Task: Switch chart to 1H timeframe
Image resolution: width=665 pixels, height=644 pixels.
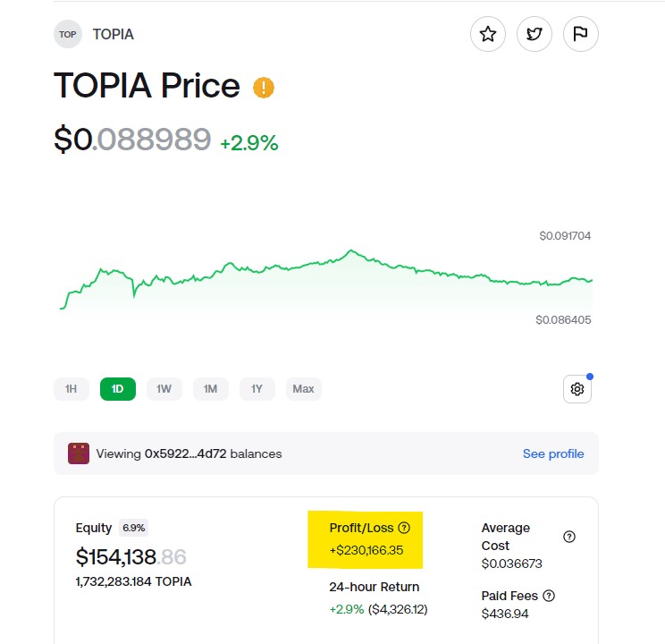Action: tap(72, 389)
